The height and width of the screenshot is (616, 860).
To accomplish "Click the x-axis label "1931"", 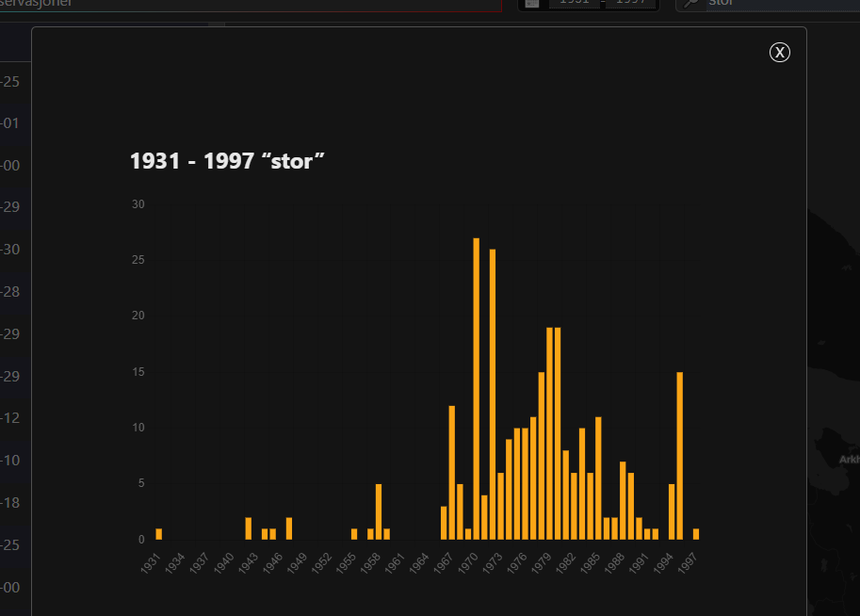I will click(x=151, y=563).
